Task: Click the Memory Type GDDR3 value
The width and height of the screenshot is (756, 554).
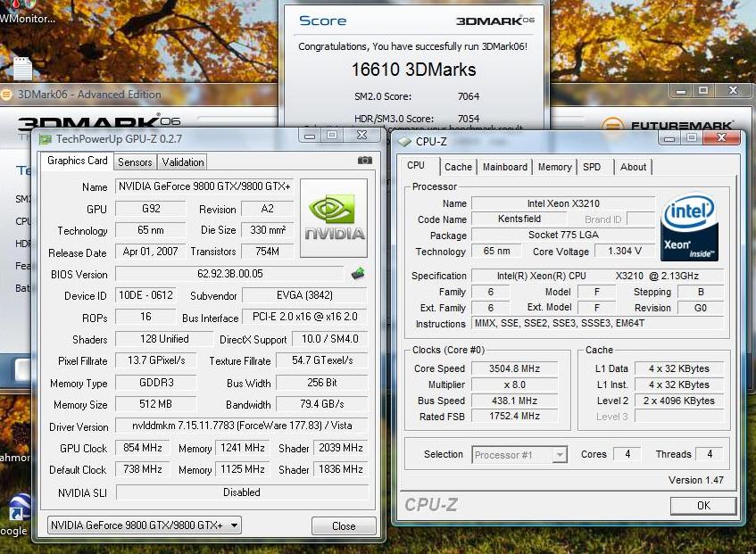Action: tap(156, 383)
